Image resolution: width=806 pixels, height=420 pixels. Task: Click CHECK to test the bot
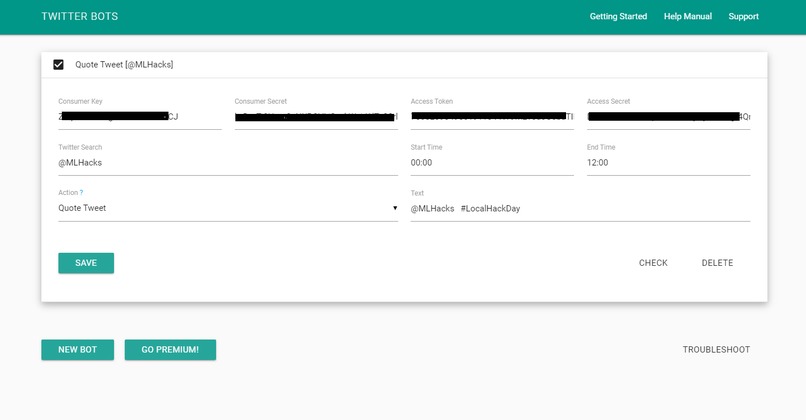[x=653, y=263]
